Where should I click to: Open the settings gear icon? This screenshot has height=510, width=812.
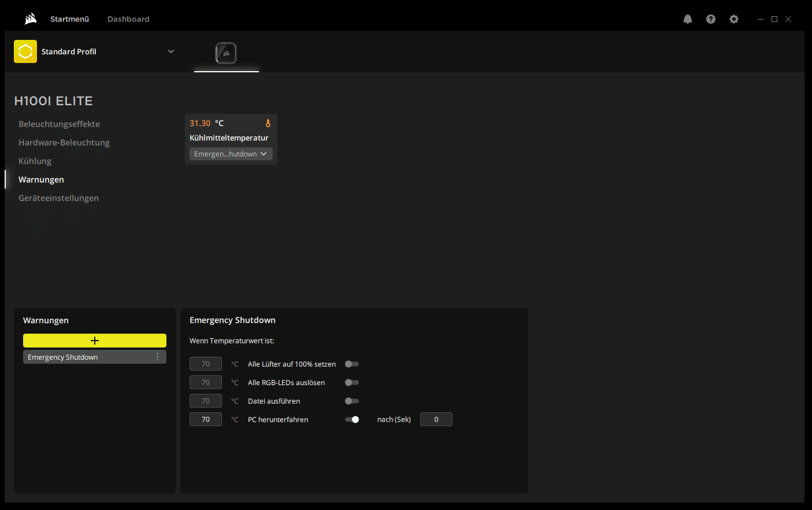click(x=734, y=19)
